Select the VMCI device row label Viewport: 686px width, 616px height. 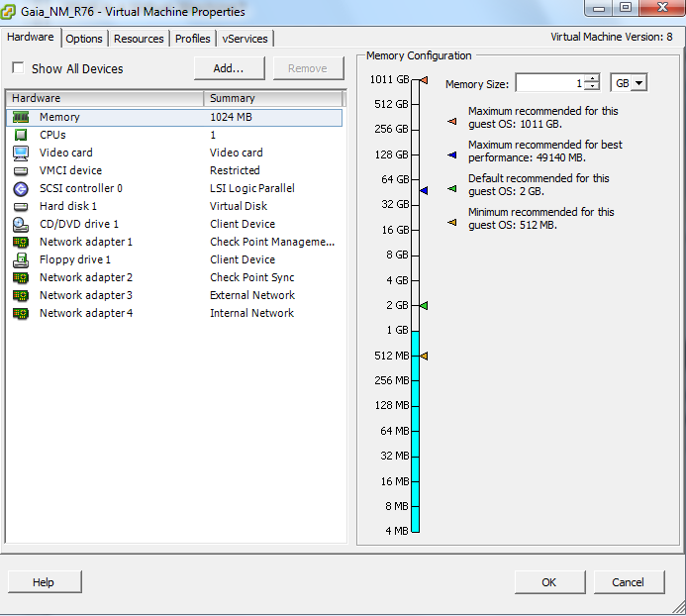pyautogui.click(x=71, y=170)
